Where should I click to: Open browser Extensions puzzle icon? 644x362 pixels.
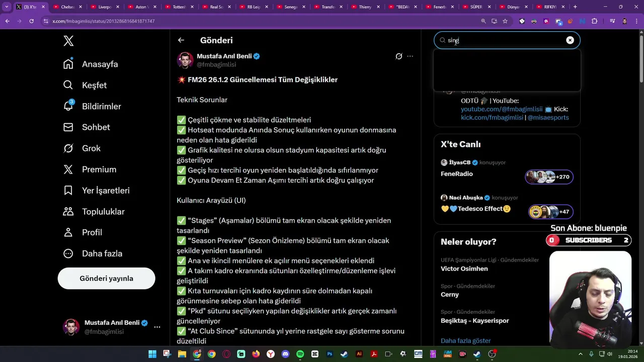[595, 21]
